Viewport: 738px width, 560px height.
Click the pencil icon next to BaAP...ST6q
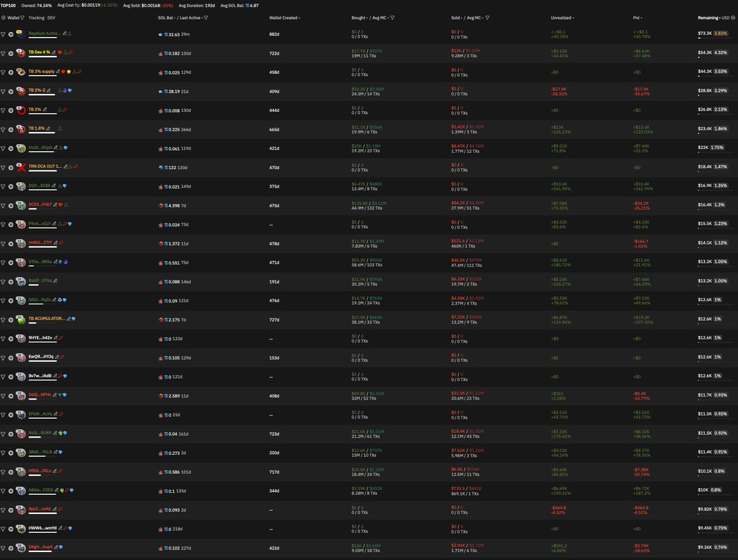click(x=55, y=280)
